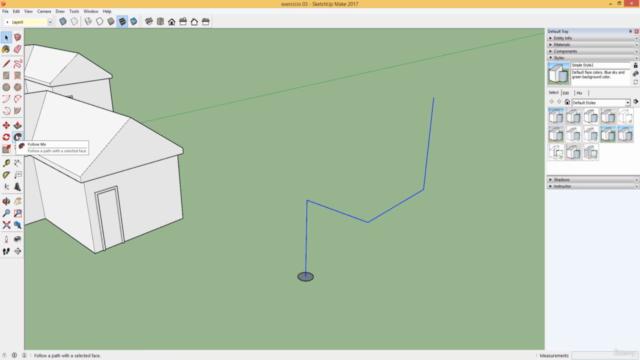The height and width of the screenshot is (360, 640).
Task: Pick the Tape Measure tool
Action: (6, 163)
